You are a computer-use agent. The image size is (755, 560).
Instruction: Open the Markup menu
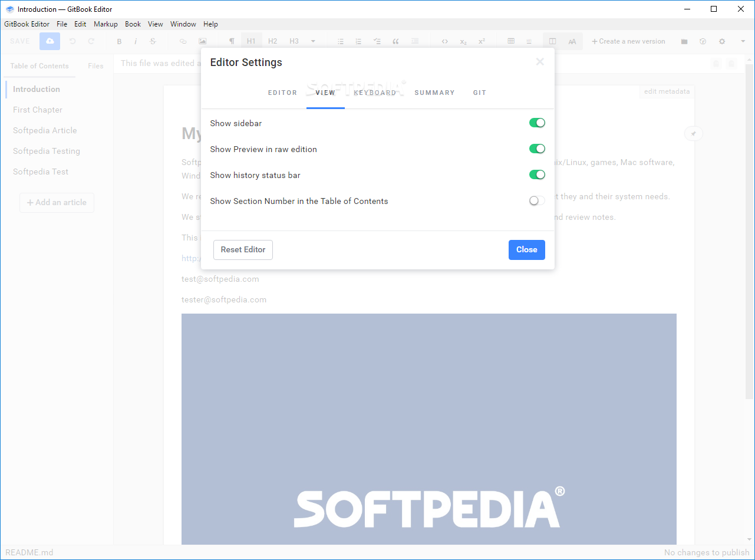[x=105, y=24]
